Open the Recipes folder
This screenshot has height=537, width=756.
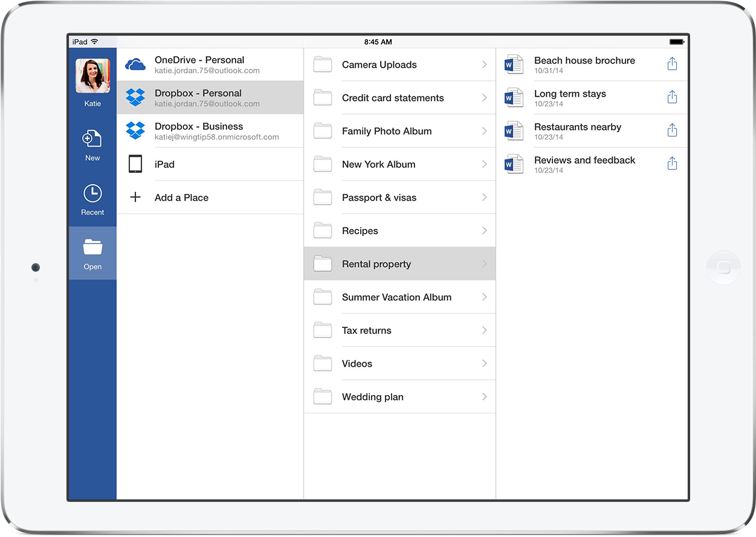(360, 231)
